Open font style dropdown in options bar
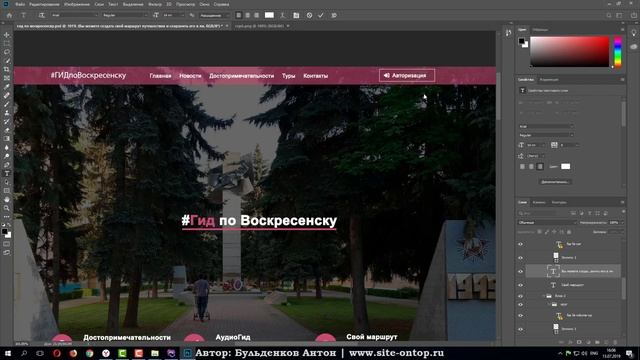Screen dimensions: 640x360 click(x=125, y=15)
